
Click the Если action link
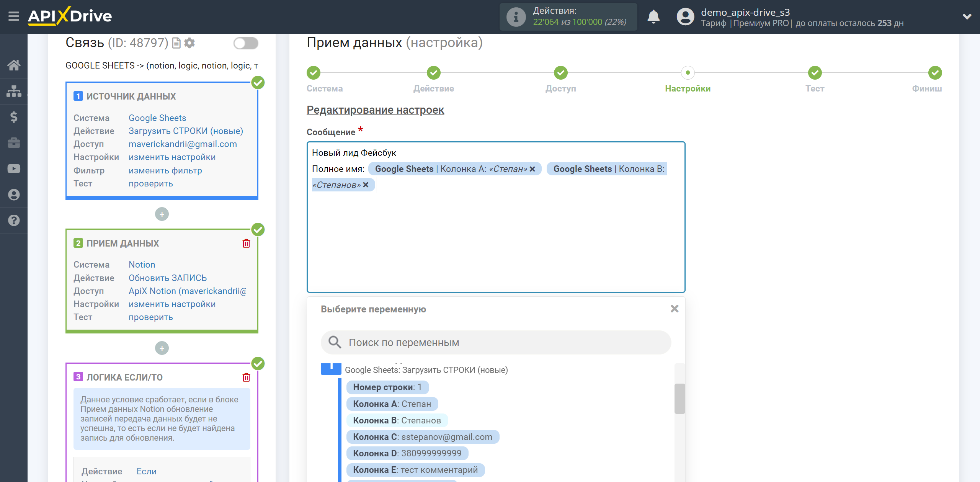[x=147, y=471]
